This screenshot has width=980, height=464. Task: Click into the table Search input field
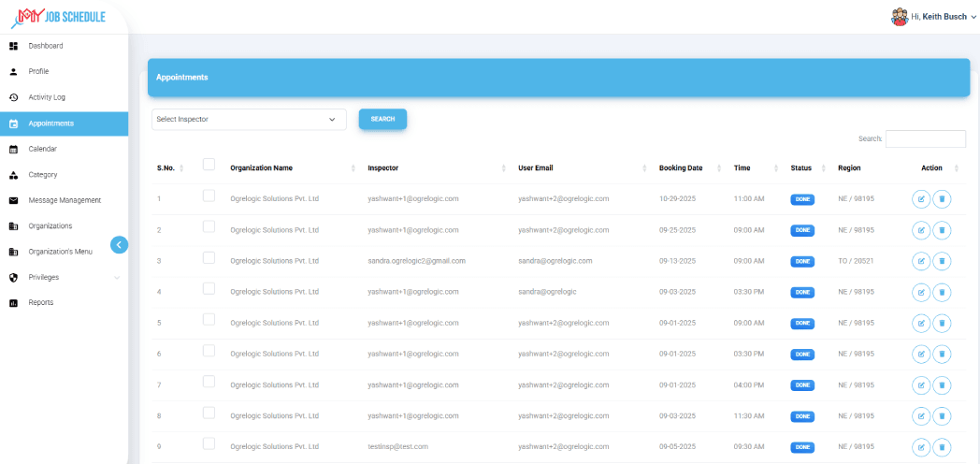point(925,138)
